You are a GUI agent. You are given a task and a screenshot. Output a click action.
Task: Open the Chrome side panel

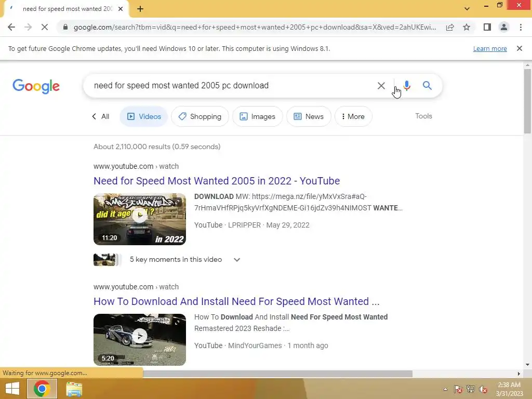pos(487,27)
